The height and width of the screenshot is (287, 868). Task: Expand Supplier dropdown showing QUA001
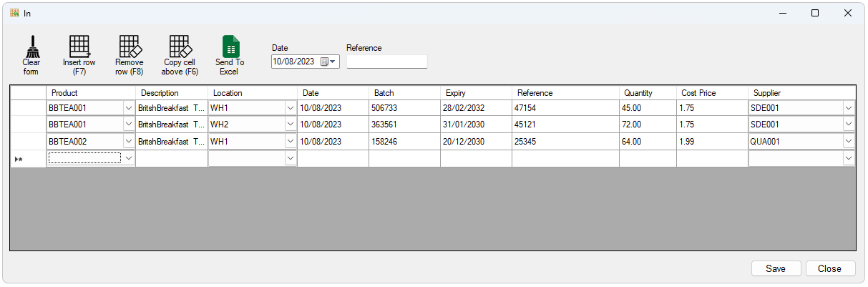point(848,142)
